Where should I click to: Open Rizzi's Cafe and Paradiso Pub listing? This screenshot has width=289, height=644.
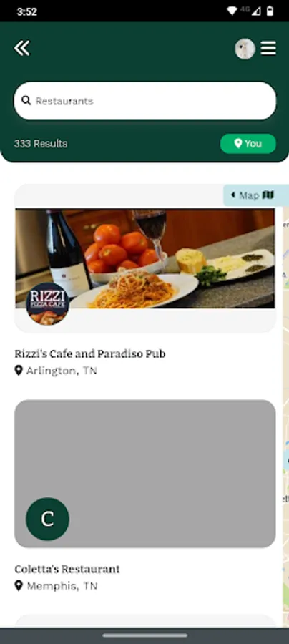pyautogui.click(x=90, y=353)
